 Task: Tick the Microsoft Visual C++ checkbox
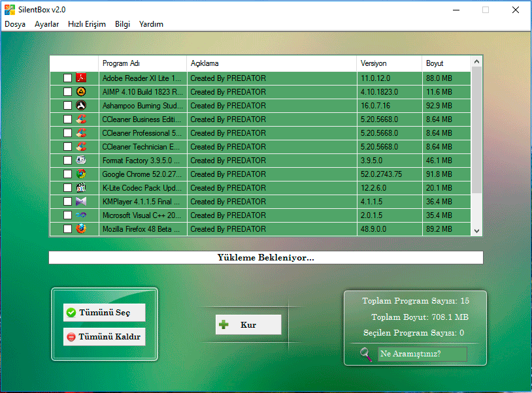68,215
